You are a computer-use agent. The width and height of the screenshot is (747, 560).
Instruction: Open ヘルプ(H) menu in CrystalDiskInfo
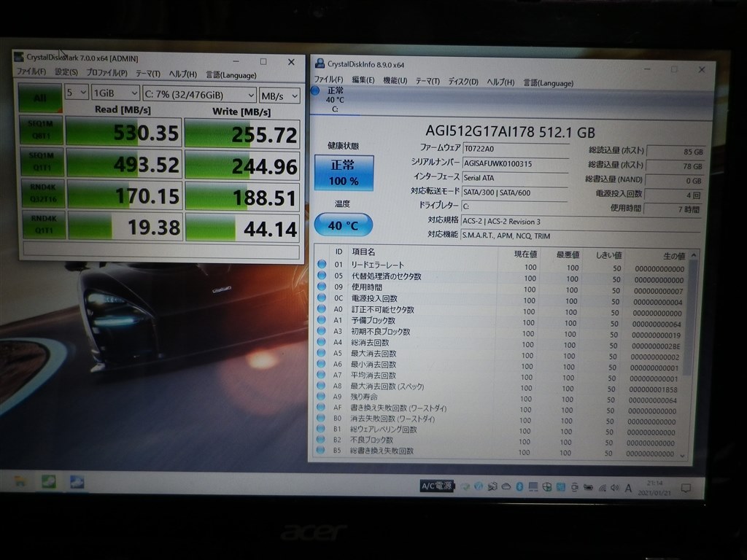[500, 82]
